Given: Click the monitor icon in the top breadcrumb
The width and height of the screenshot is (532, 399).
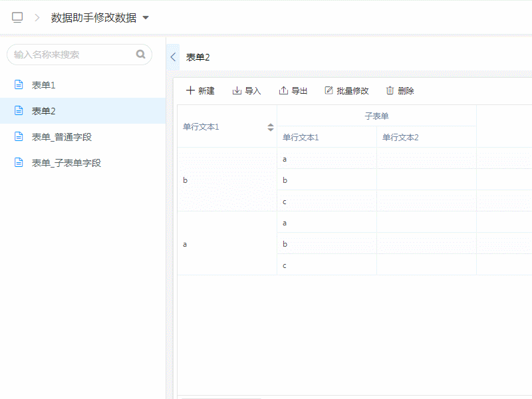Looking at the screenshot, I should point(18,18).
